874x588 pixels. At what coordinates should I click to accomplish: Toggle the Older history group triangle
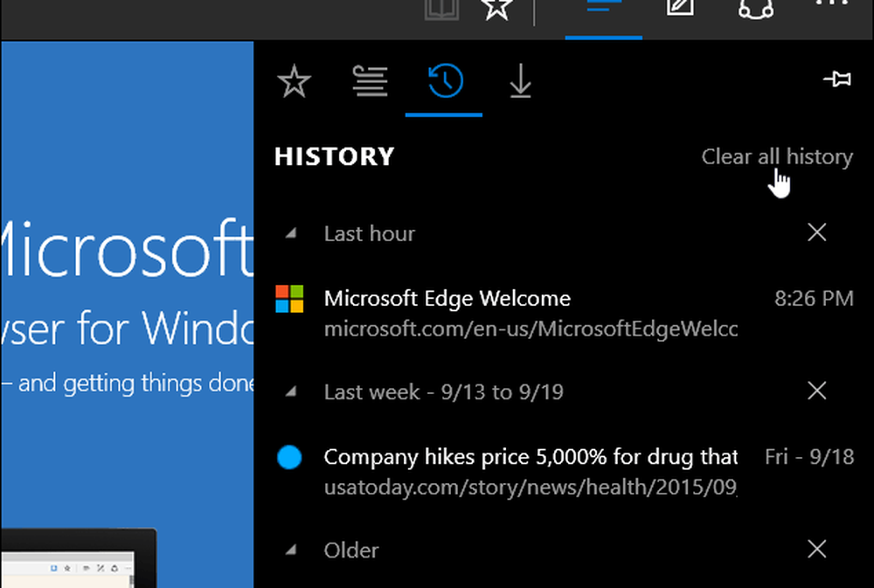coord(291,550)
